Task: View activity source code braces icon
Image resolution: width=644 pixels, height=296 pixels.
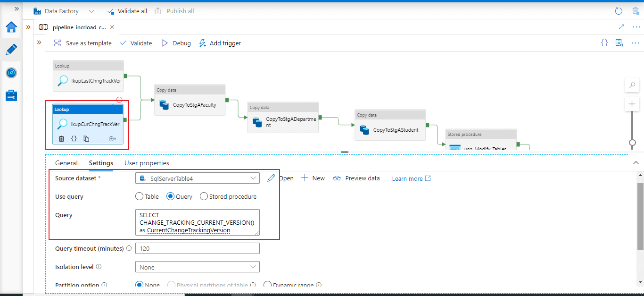Action: tap(74, 139)
